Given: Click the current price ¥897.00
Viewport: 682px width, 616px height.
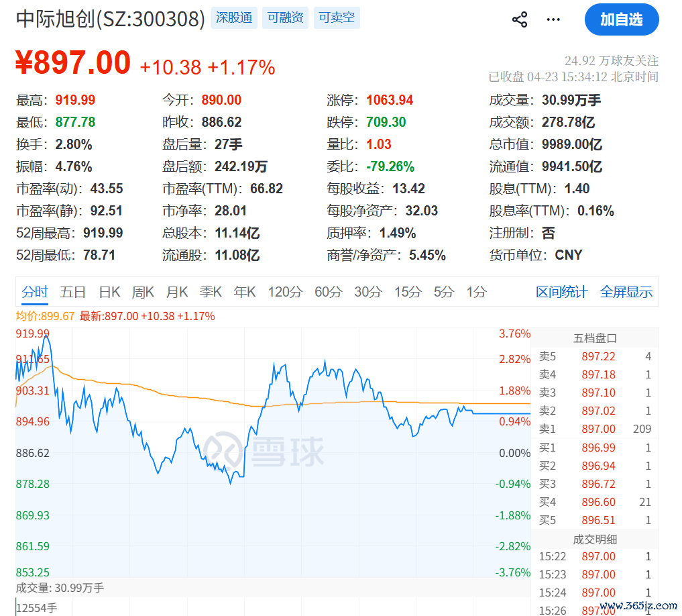Looking at the screenshot, I should point(73,62).
